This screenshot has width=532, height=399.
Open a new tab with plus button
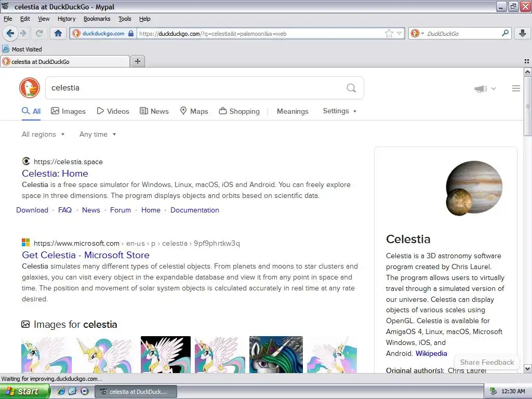(x=137, y=61)
